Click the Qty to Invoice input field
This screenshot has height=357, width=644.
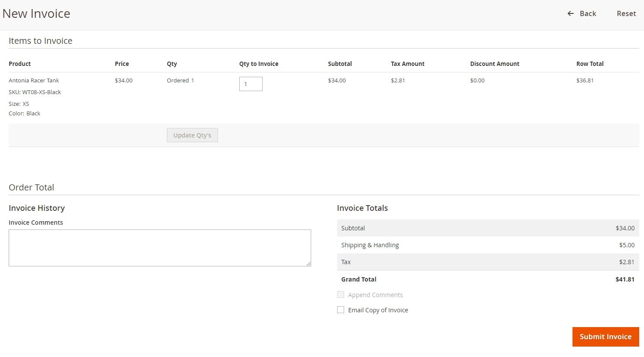pyautogui.click(x=250, y=84)
